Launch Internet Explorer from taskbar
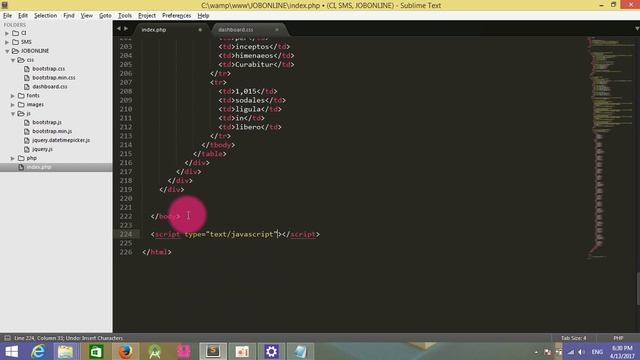The height and width of the screenshot is (360, 640). coord(38,351)
